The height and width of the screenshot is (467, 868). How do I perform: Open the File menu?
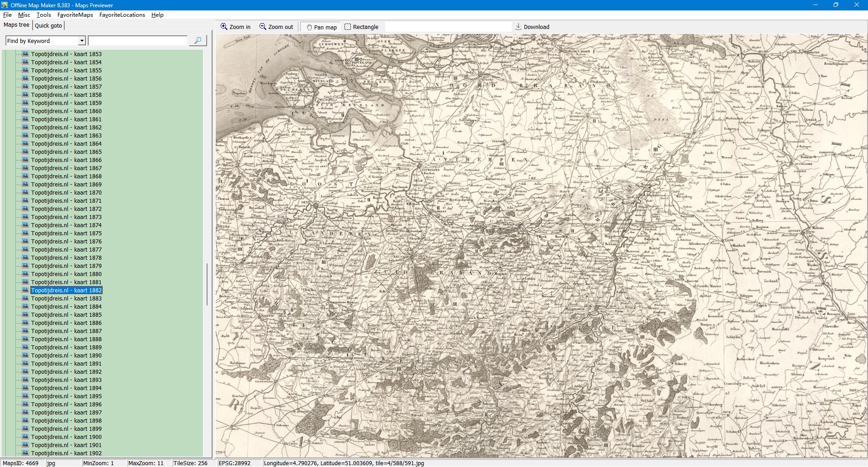7,15
